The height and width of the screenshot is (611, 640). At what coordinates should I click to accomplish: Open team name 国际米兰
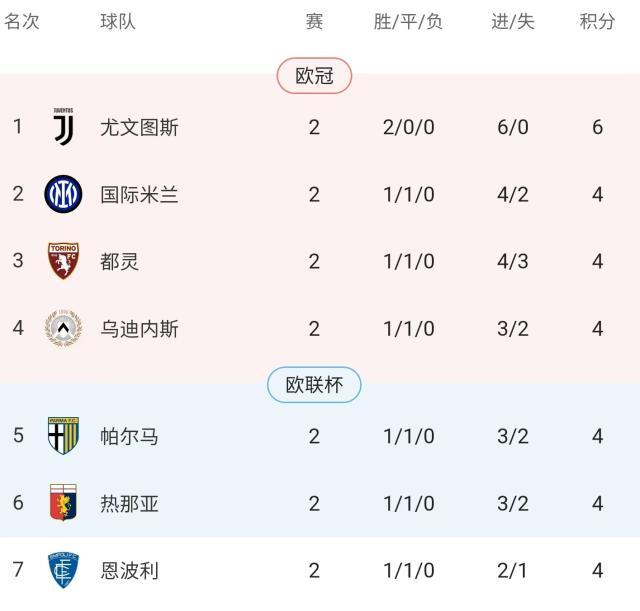(139, 194)
